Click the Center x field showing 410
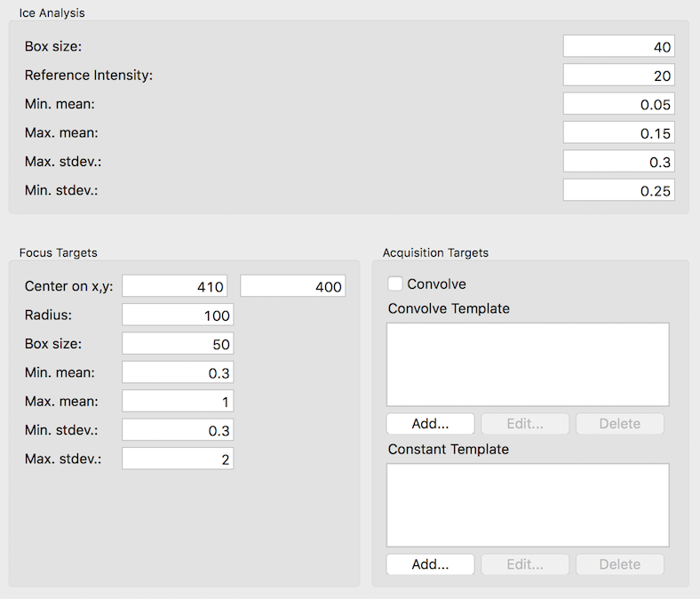The height and width of the screenshot is (599, 700). [x=175, y=286]
